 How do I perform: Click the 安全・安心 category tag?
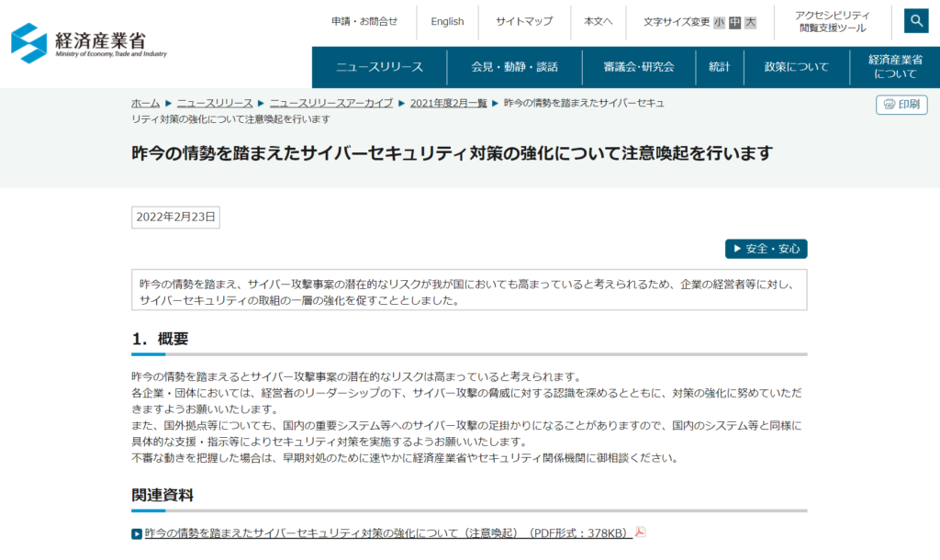click(x=766, y=249)
